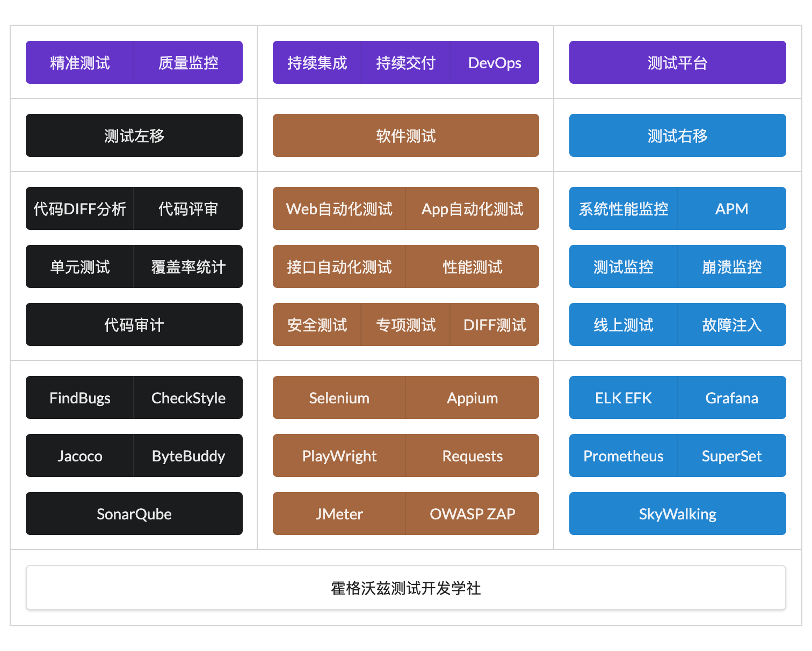Click the 持续交付 button
Image resolution: width=812 pixels, height=651 pixels.
(x=405, y=62)
